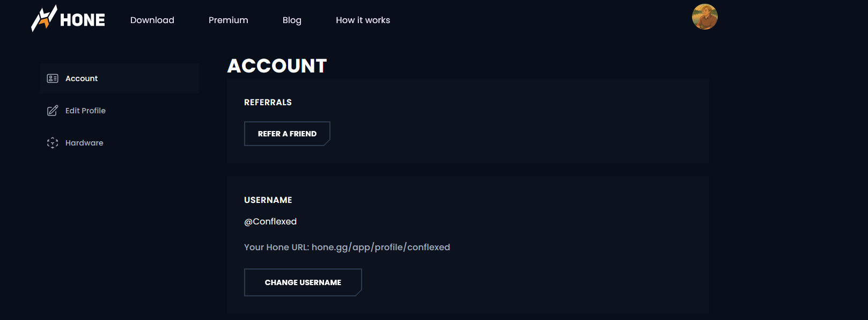Click the Account ID card icon
The height and width of the screenshot is (320, 868).
[53, 78]
